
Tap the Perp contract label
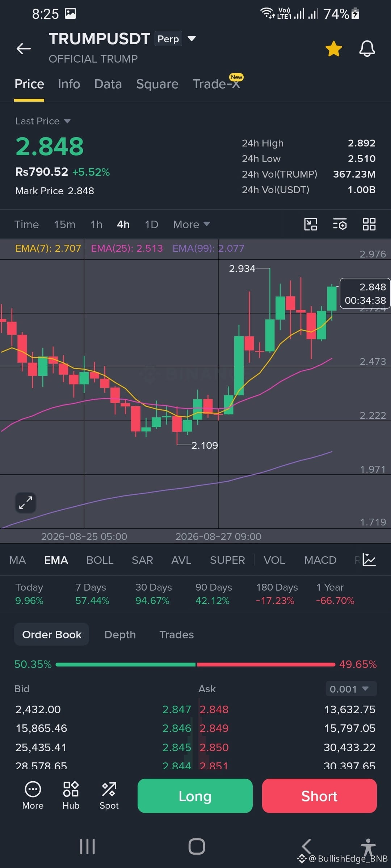pyautogui.click(x=168, y=39)
